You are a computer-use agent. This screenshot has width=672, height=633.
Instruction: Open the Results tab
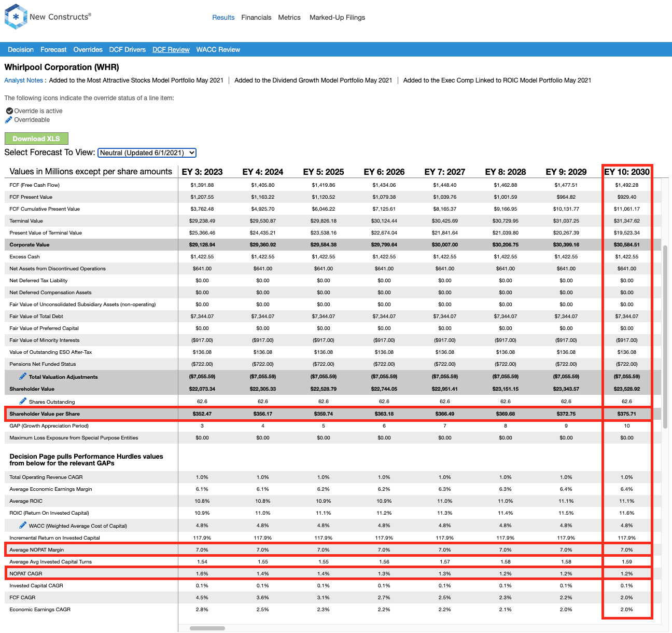(x=223, y=18)
